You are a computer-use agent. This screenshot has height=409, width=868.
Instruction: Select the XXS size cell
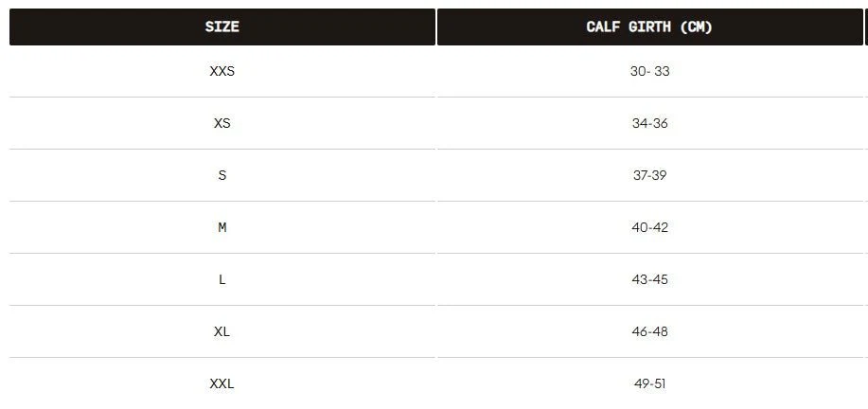[x=222, y=71]
